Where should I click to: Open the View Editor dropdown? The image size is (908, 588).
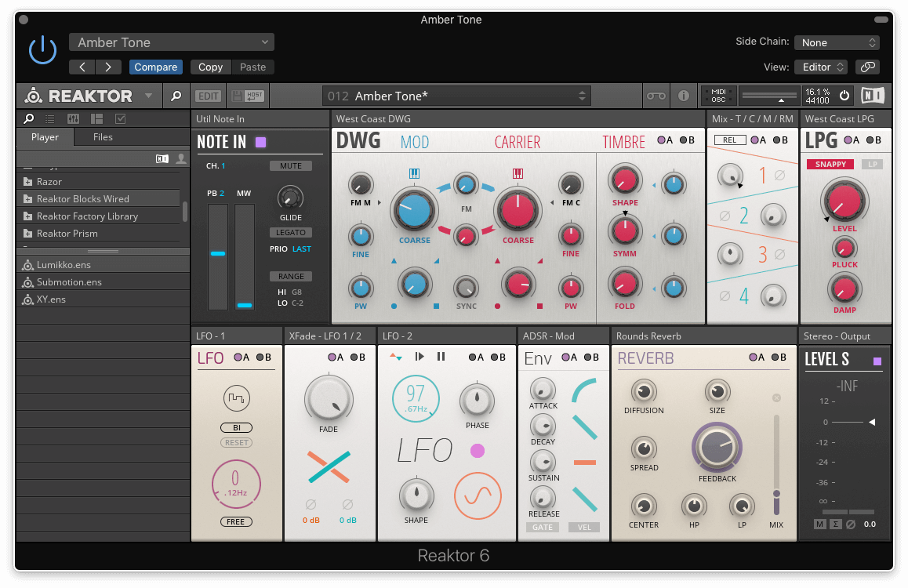821,67
